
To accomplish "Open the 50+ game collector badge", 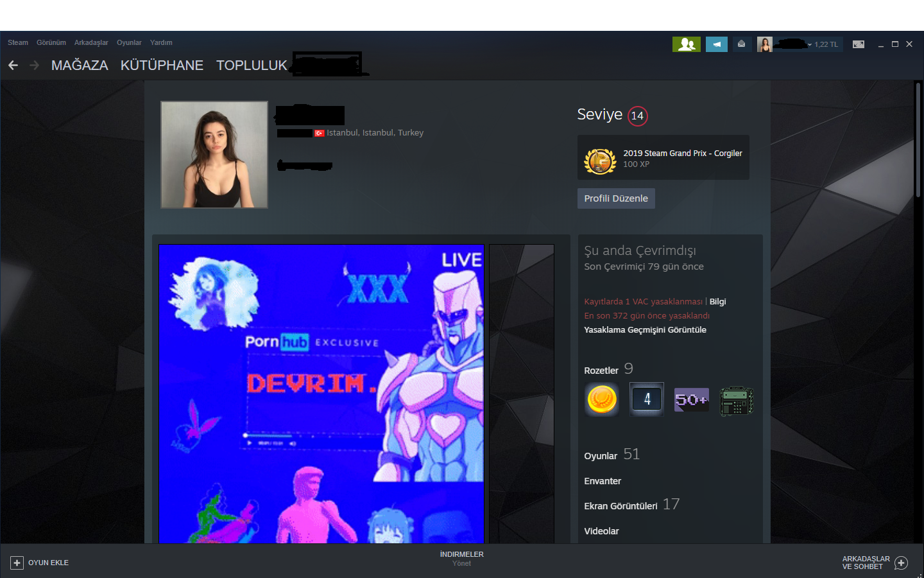I will (692, 399).
